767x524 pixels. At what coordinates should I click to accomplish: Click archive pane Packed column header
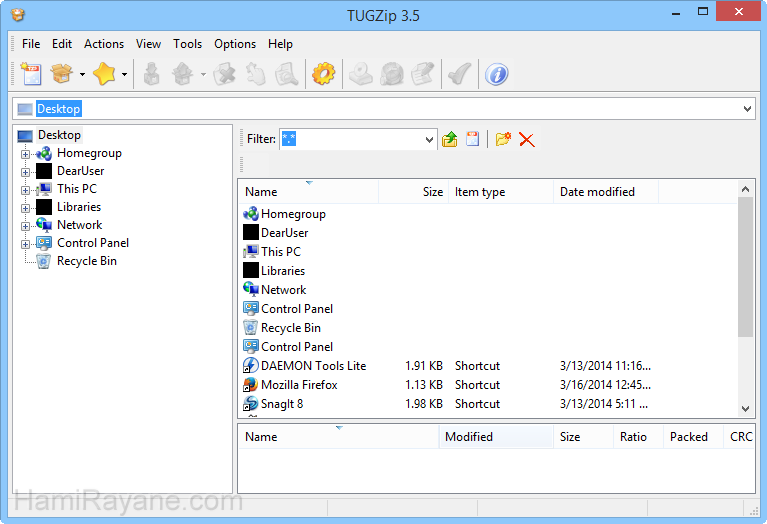693,436
